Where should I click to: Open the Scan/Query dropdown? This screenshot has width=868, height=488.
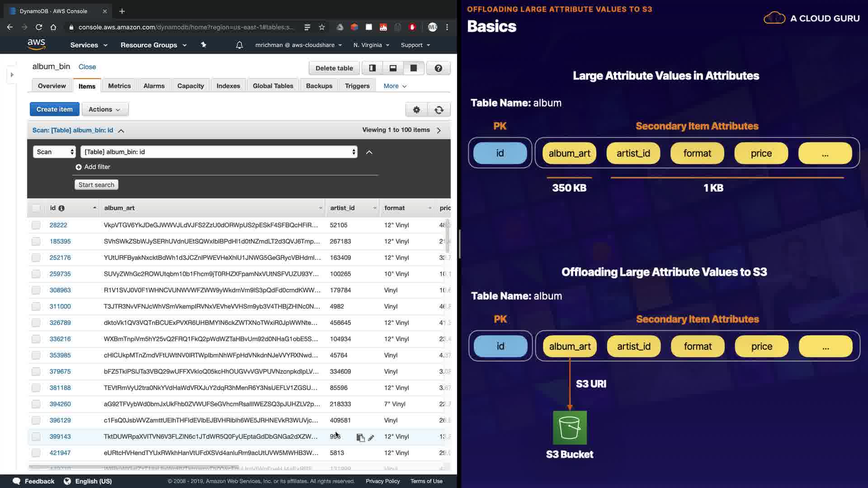(x=54, y=152)
